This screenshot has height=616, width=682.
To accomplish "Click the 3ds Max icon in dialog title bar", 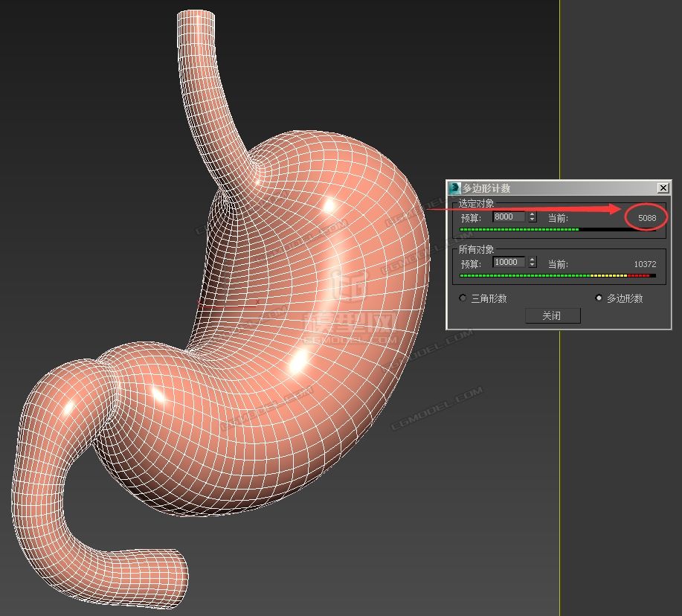I will (x=455, y=188).
